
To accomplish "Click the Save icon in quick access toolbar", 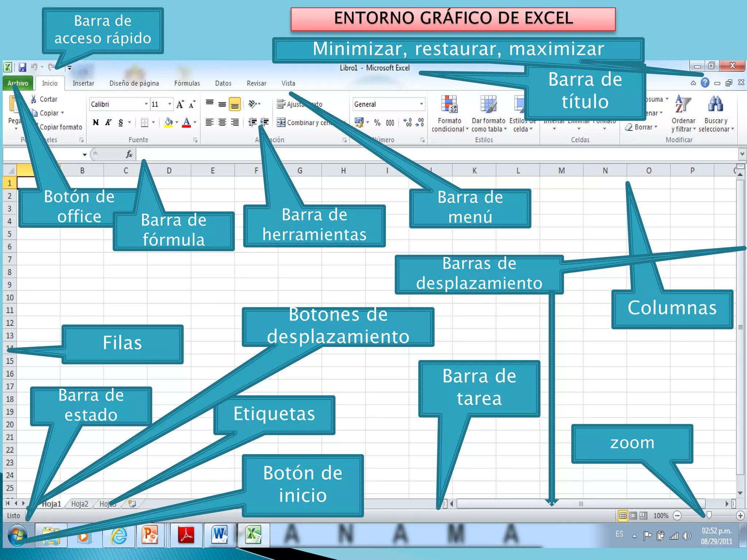I will point(23,67).
